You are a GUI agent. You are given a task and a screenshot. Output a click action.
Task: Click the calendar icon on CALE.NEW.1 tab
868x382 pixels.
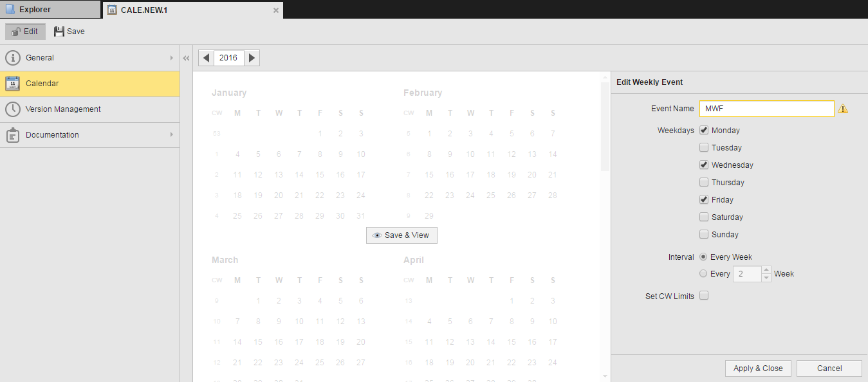[x=112, y=10]
